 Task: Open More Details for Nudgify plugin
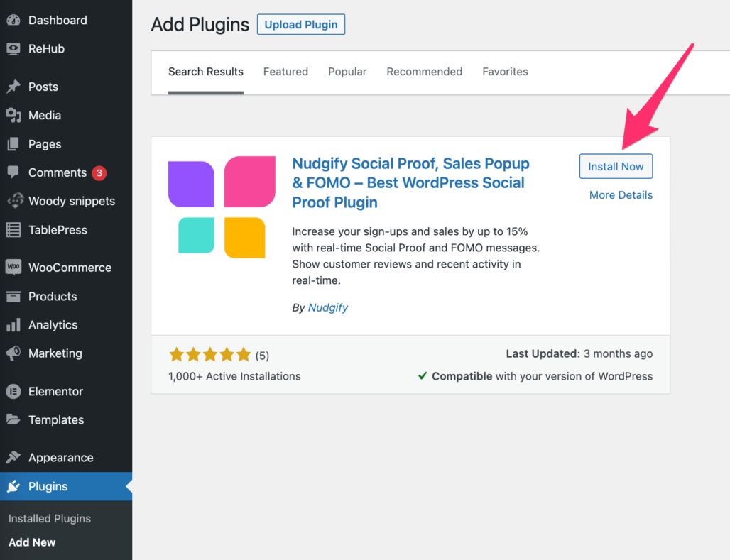tap(621, 195)
